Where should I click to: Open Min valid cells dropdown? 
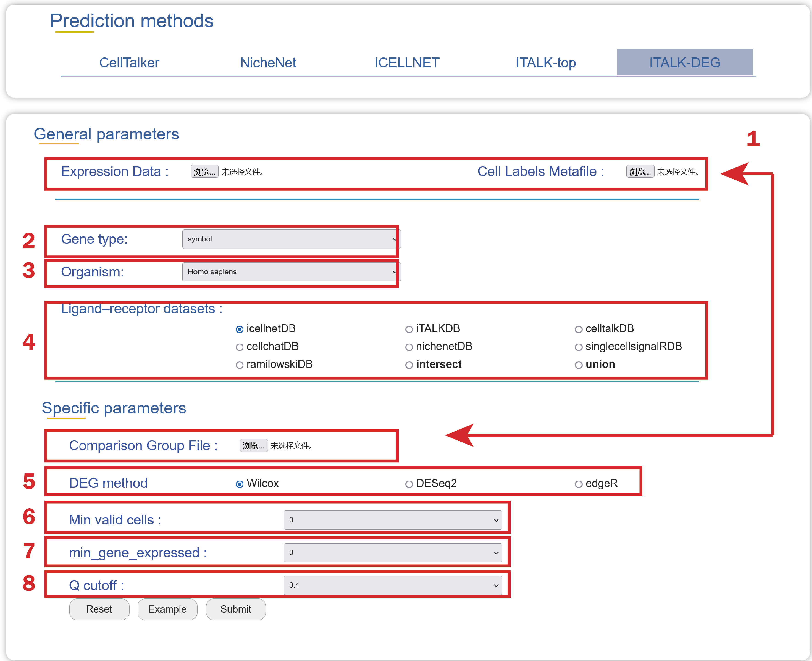pyautogui.click(x=392, y=520)
